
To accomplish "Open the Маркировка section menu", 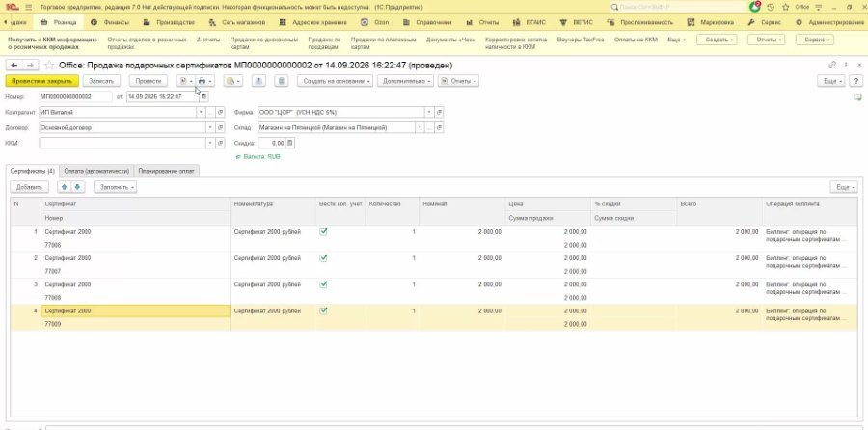I will (x=711, y=23).
